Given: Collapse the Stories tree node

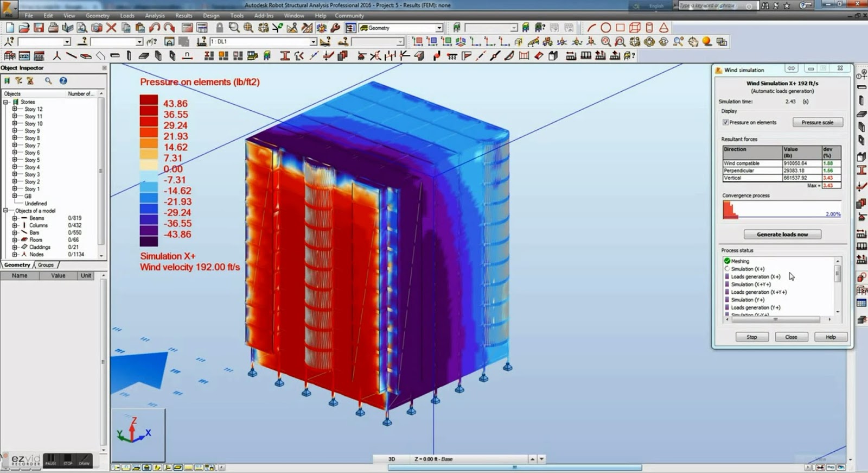Looking at the screenshot, I should tap(6, 102).
